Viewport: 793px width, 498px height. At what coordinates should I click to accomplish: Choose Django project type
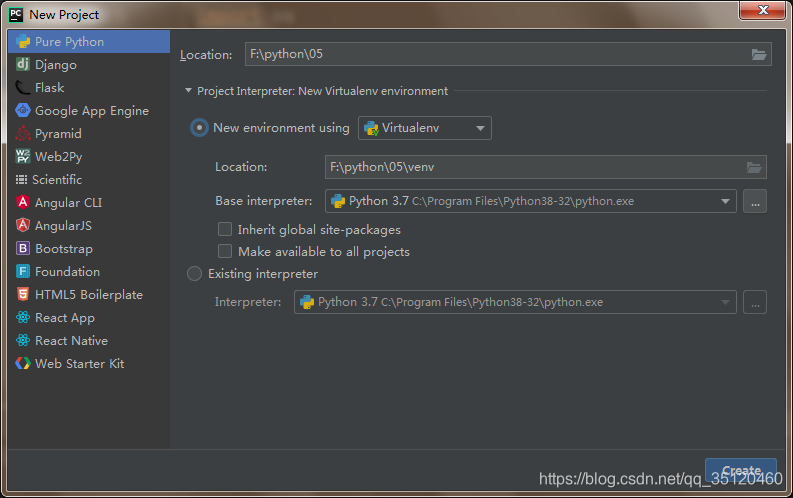tap(89, 64)
